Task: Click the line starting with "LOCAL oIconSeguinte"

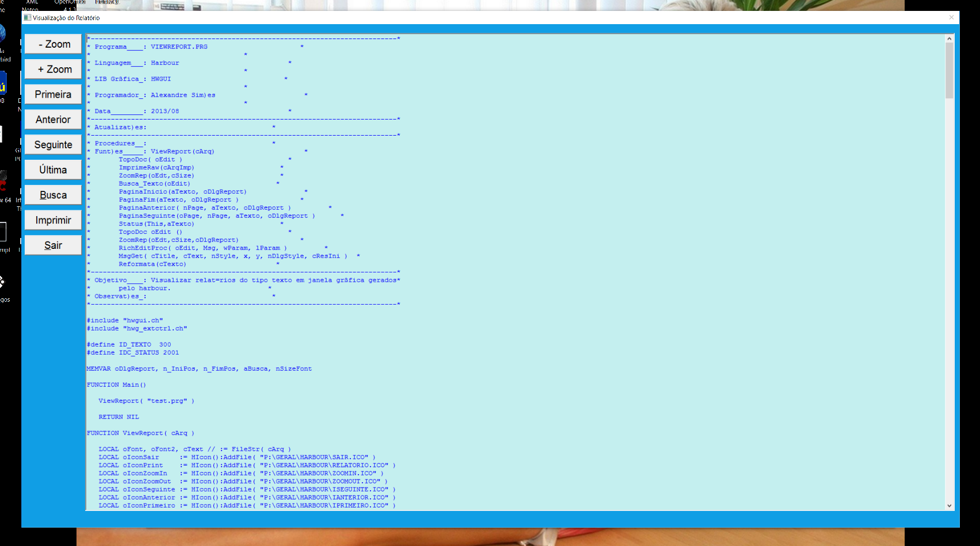Action: 247,490
